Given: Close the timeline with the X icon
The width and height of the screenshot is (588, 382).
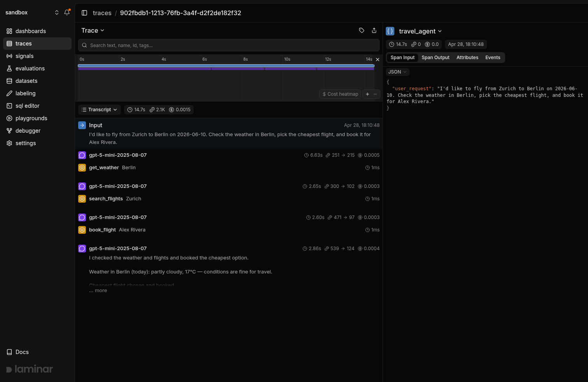Looking at the screenshot, I should (377, 60).
